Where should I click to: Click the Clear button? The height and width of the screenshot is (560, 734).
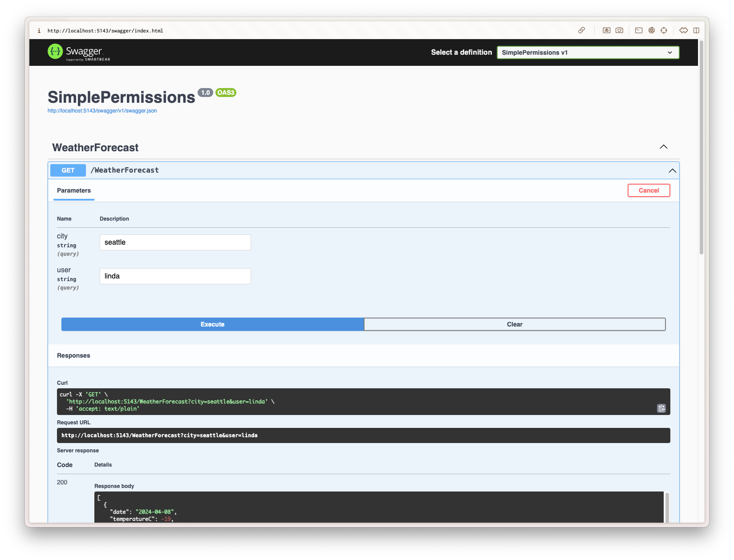click(x=515, y=324)
